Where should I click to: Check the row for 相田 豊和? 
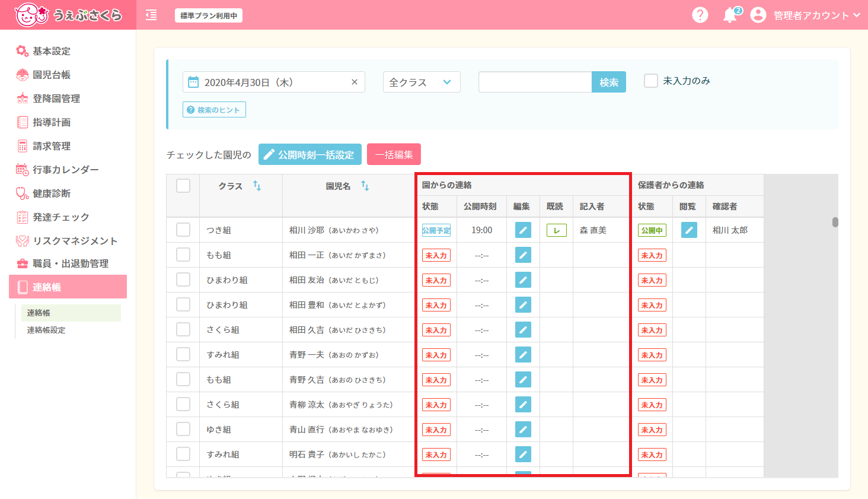[183, 304]
